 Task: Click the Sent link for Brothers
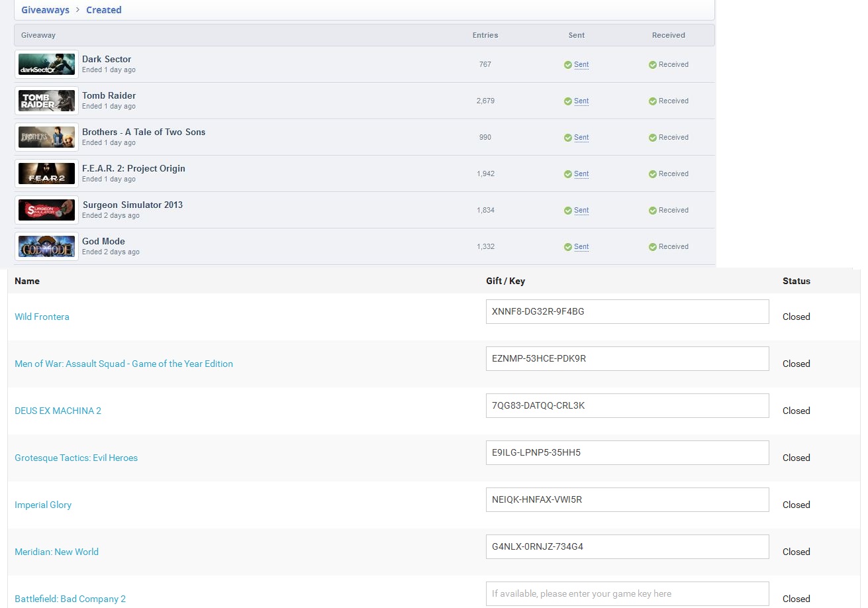[581, 138]
